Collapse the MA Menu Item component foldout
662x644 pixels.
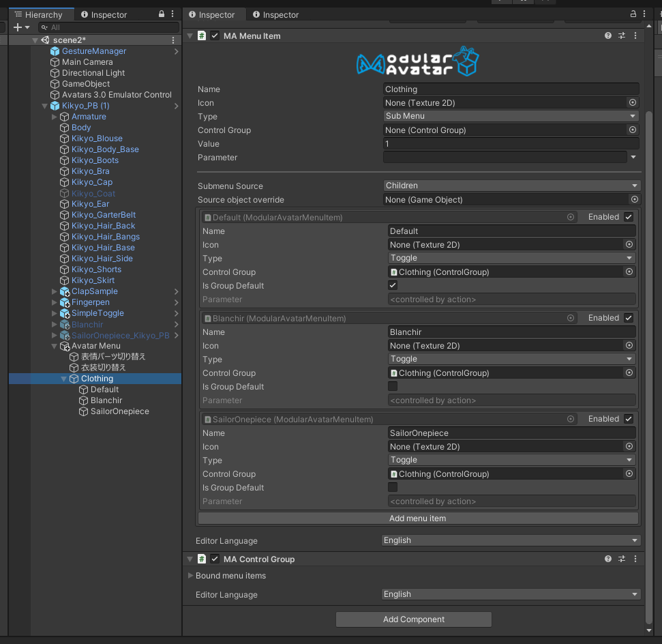click(190, 36)
